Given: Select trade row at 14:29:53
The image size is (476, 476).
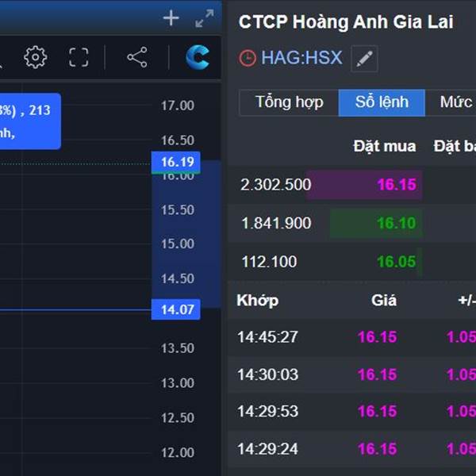Looking at the screenshot, I should [352, 411].
